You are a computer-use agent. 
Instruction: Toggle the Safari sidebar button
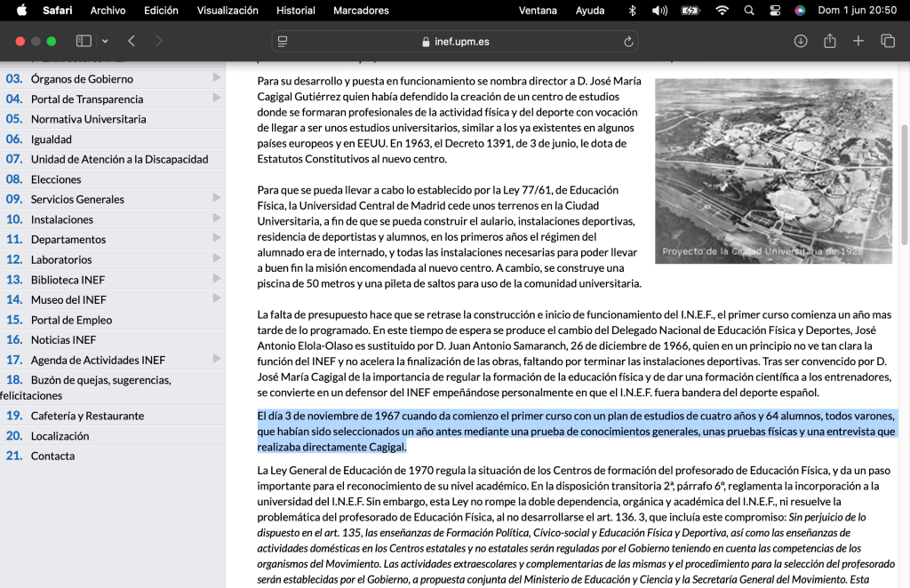tap(84, 41)
